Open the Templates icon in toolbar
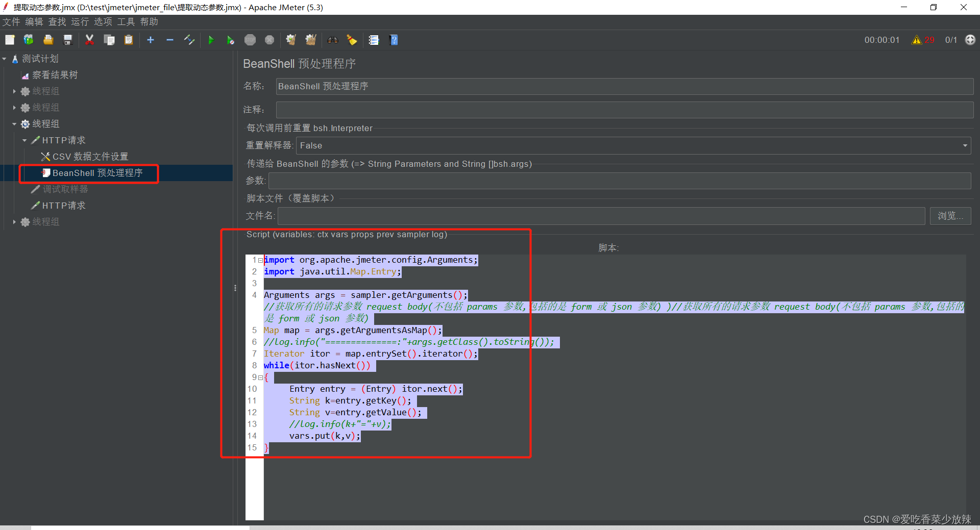 click(x=29, y=40)
